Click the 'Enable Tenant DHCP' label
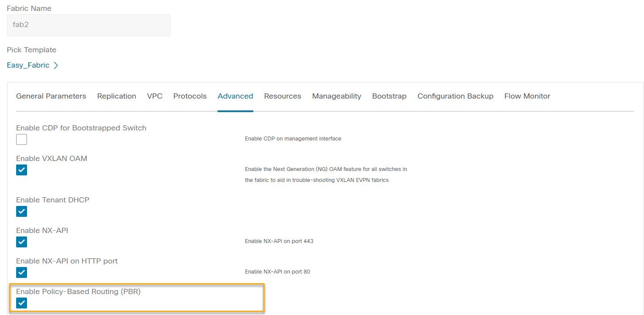The width and height of the screenshot is (644, 315). point(52,200)
